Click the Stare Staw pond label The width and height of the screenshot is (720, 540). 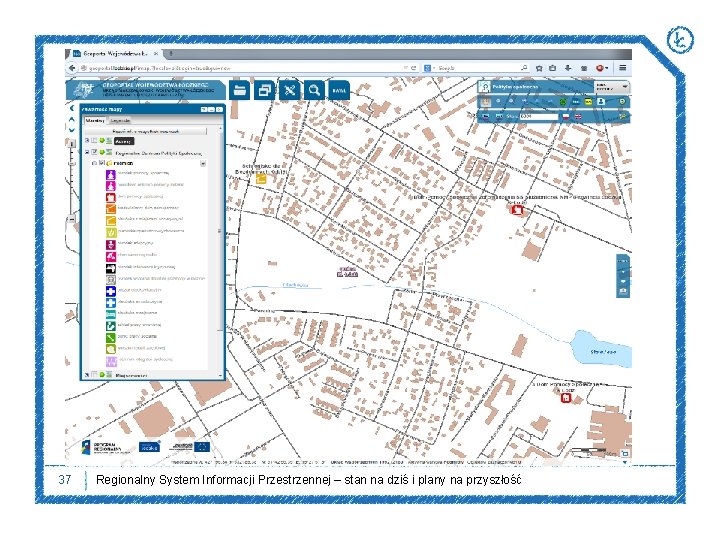pos(603,352)
